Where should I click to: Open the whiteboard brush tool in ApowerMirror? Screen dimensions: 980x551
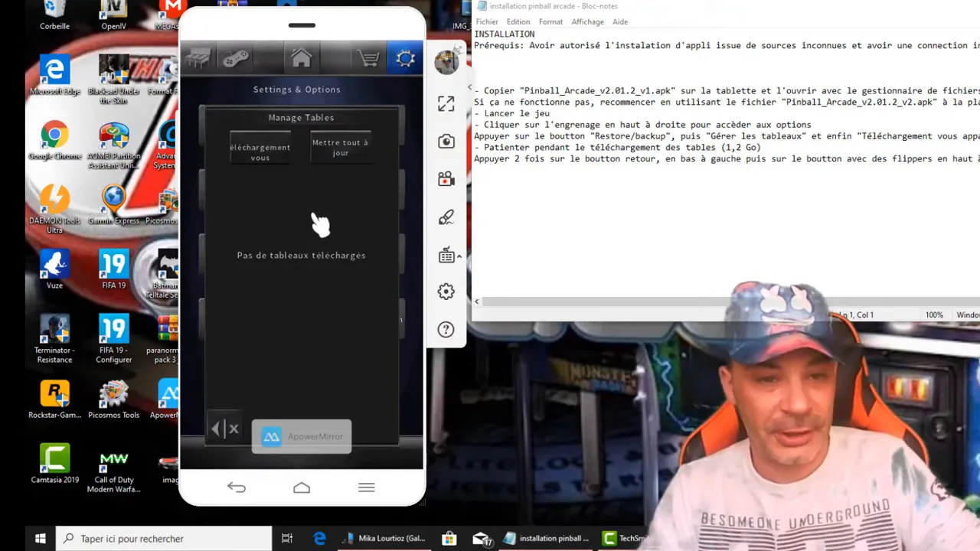446,217
